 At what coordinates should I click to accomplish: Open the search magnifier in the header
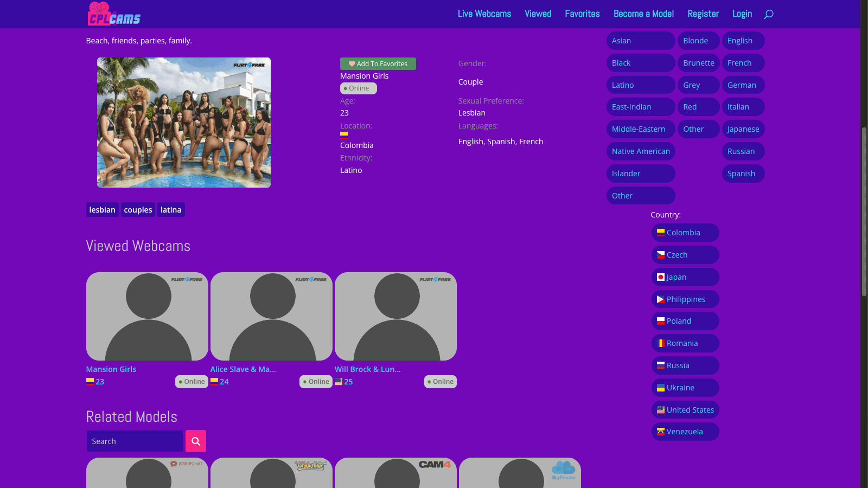tap(769, 14)
